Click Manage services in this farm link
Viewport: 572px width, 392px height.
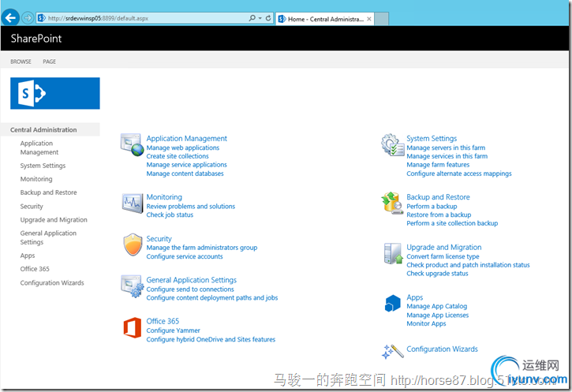pos(447,156)
